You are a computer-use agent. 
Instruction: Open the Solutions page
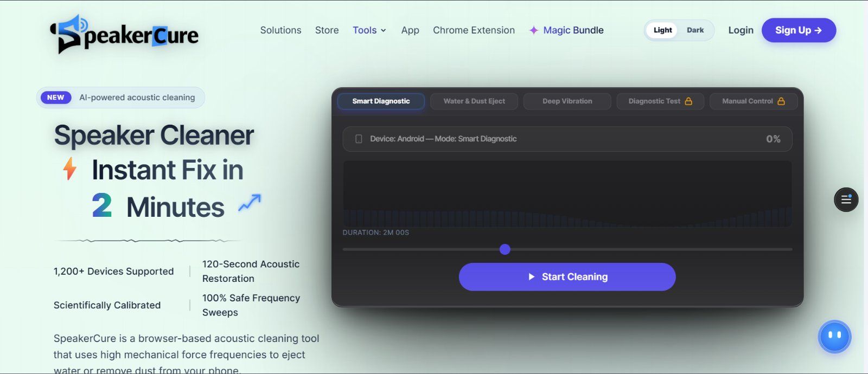click(280, 30)
